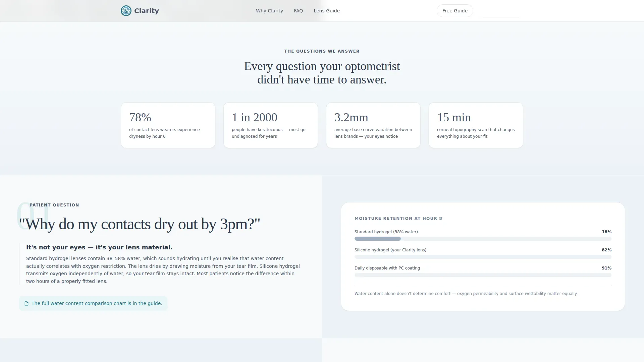
Task: Select the 3.2mm base curve card
Action: (373, 125)
